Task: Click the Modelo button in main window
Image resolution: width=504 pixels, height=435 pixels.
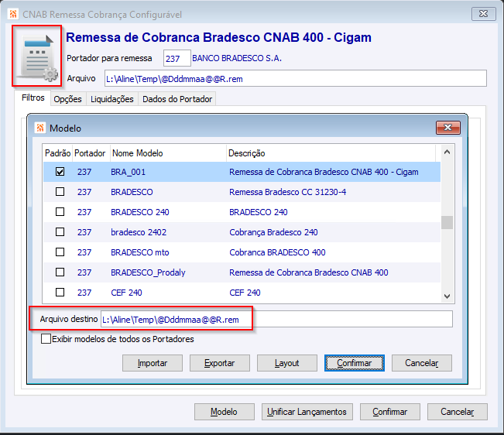Action: 224,412
